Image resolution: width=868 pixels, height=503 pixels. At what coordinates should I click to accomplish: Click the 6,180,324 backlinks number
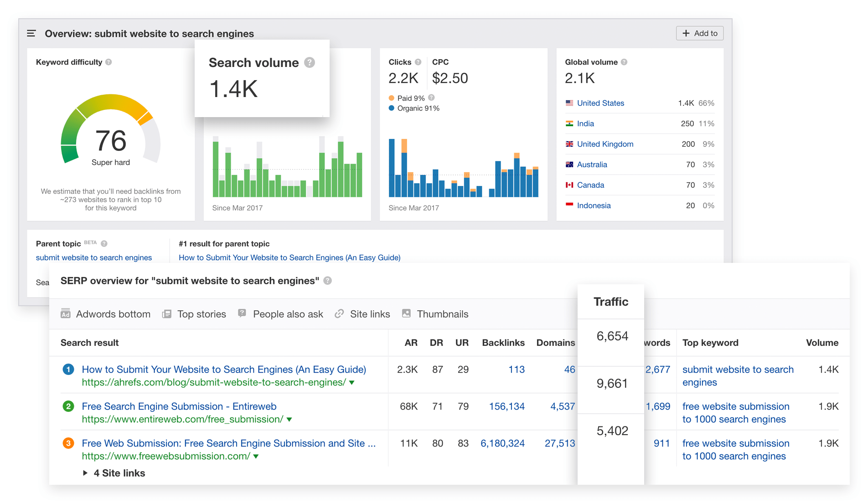coord(502,443)
